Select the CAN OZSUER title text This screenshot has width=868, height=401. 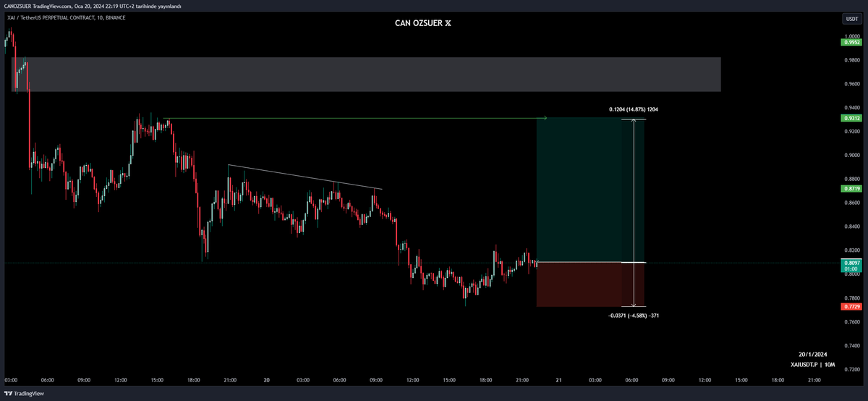tap(422, 23)
